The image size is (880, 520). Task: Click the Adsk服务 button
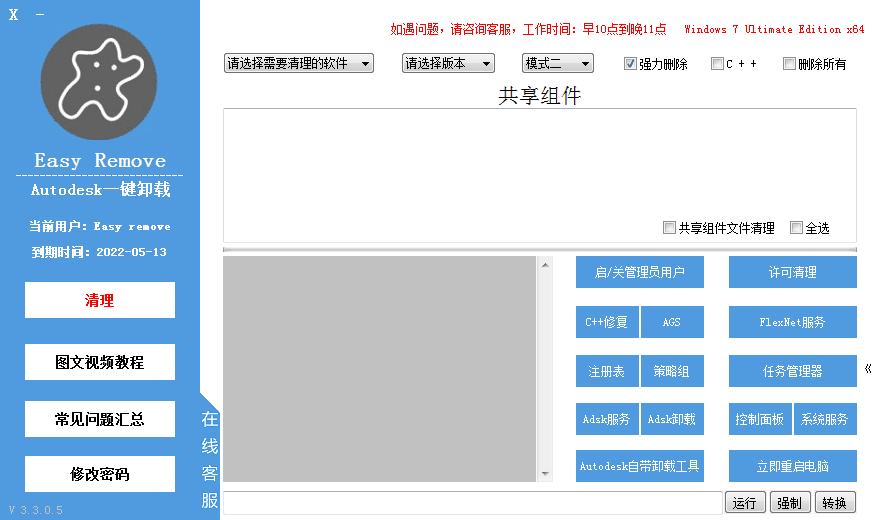[607, 419]
